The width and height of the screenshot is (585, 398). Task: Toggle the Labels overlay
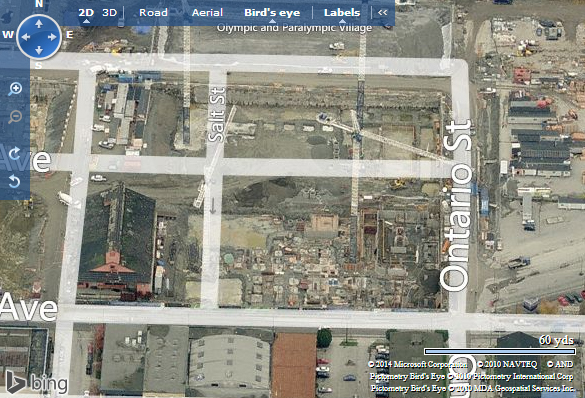tap(342, 13)
